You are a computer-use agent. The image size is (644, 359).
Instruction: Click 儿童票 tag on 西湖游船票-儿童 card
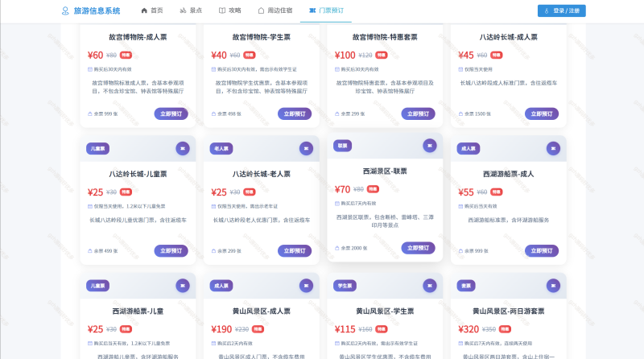pos(97,286)
